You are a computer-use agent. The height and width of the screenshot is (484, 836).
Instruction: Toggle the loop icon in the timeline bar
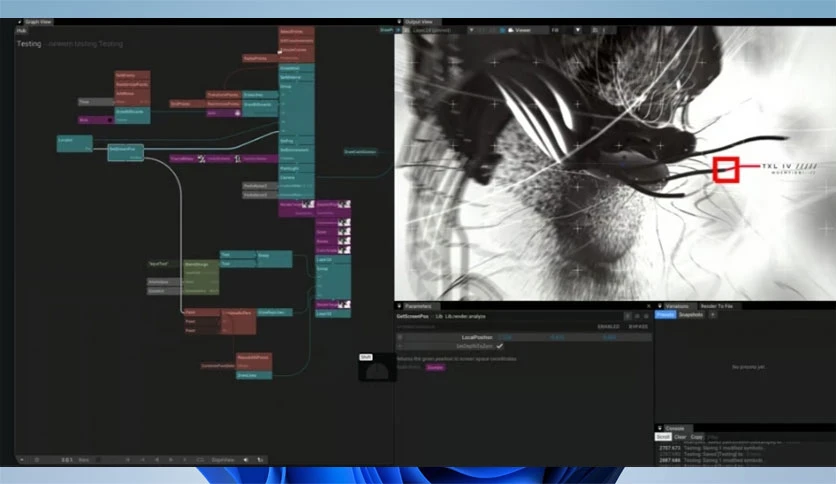[200, 459]
